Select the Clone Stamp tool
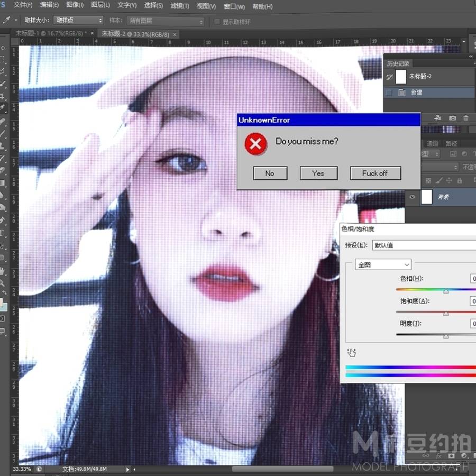The width and height of the screenshot is (476, 476). 3,146
